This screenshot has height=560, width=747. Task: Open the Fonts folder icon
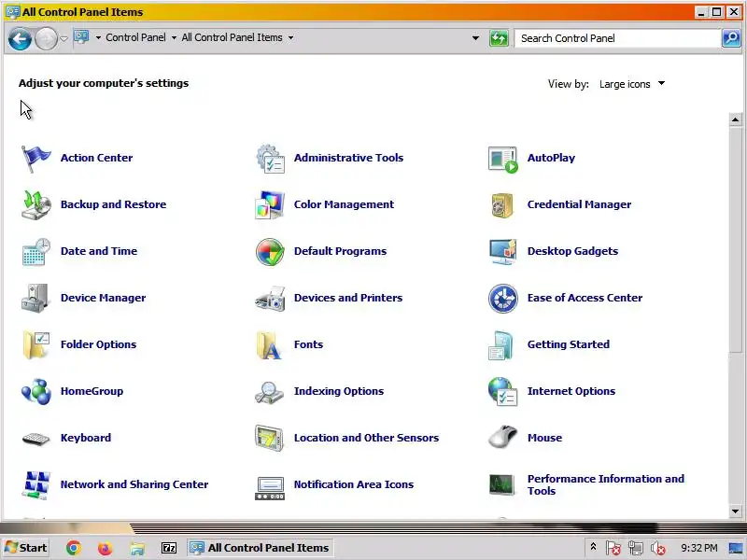pos(269,344)
